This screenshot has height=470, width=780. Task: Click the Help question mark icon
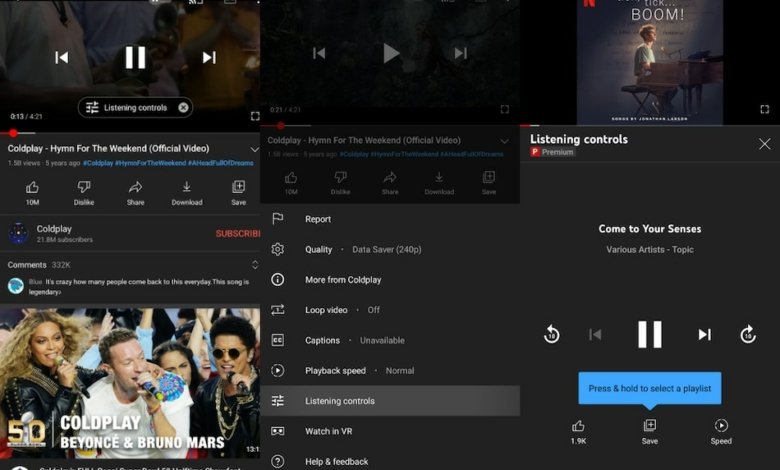pos(278,462)
